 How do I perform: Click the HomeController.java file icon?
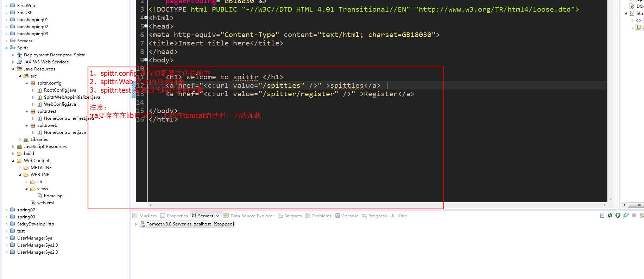click(39, 132)
